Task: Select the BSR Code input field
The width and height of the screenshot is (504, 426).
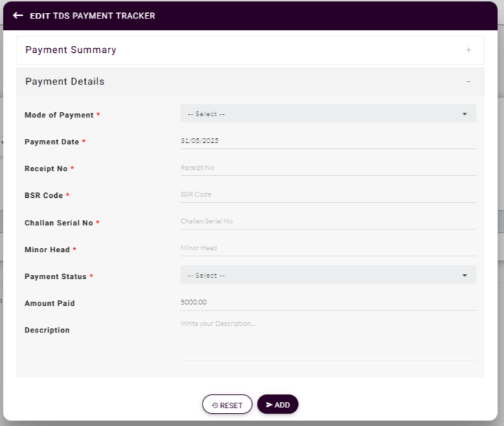Action: [328, 194]
